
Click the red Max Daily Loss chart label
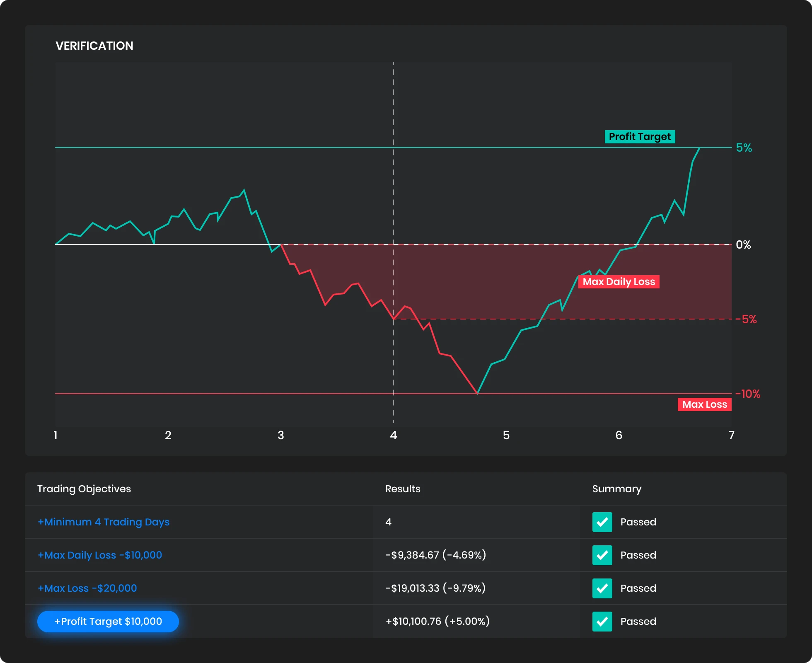(x=619, y=282)
